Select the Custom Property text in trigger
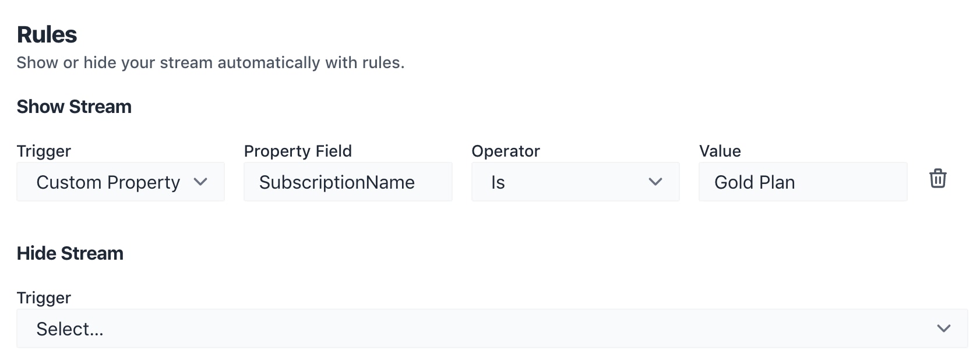The image size is (980, 361). click(x=108, y=183)
